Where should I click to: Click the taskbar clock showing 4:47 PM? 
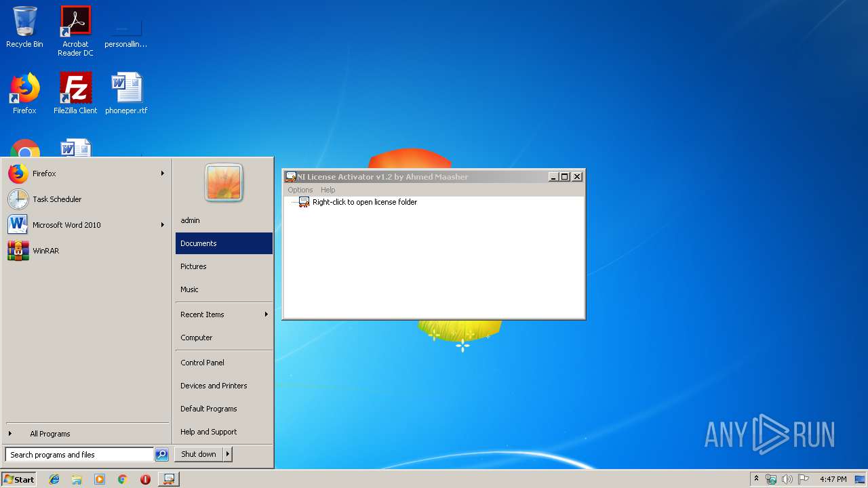tap(833, 479)
